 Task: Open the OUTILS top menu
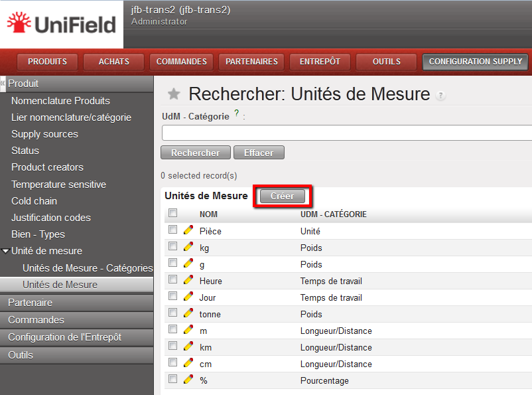coord(387,62)
